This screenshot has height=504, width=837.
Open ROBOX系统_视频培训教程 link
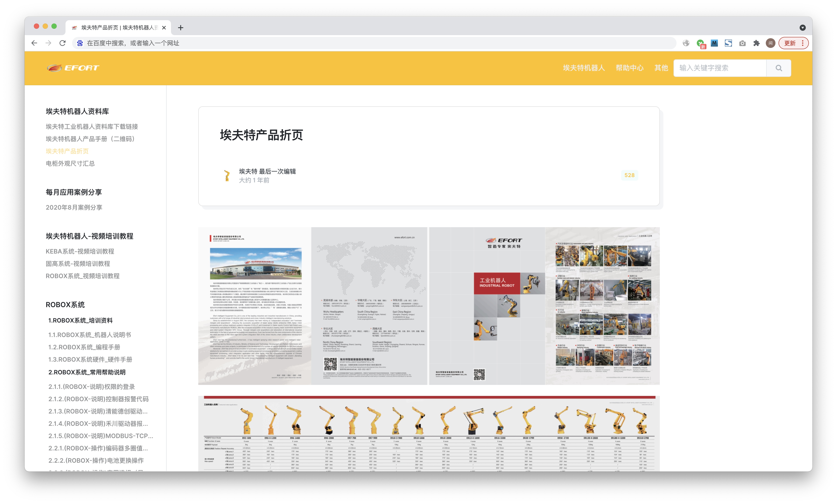83,276
